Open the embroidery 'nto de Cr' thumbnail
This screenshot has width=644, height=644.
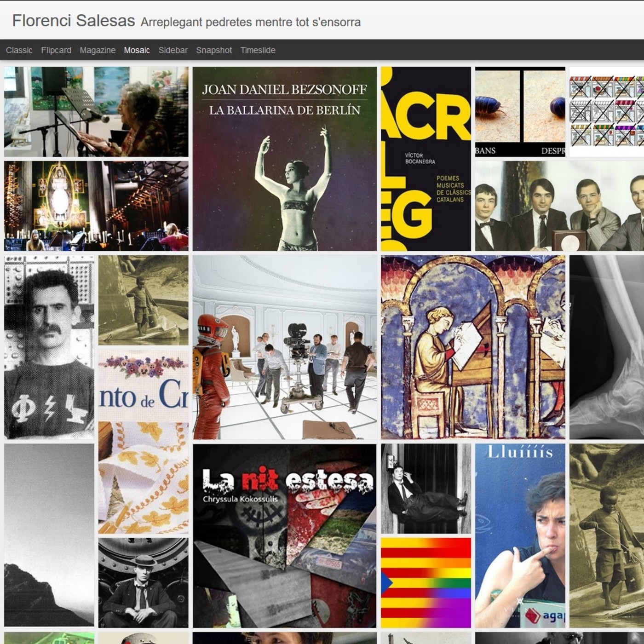pos(144,442)
